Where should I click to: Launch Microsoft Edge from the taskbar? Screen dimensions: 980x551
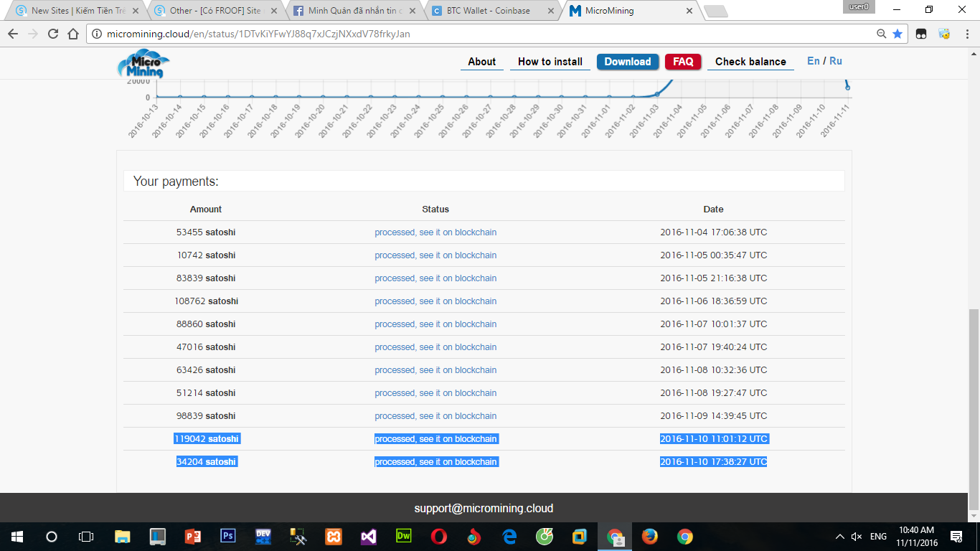pyautogui.click(x=509, y=536)
